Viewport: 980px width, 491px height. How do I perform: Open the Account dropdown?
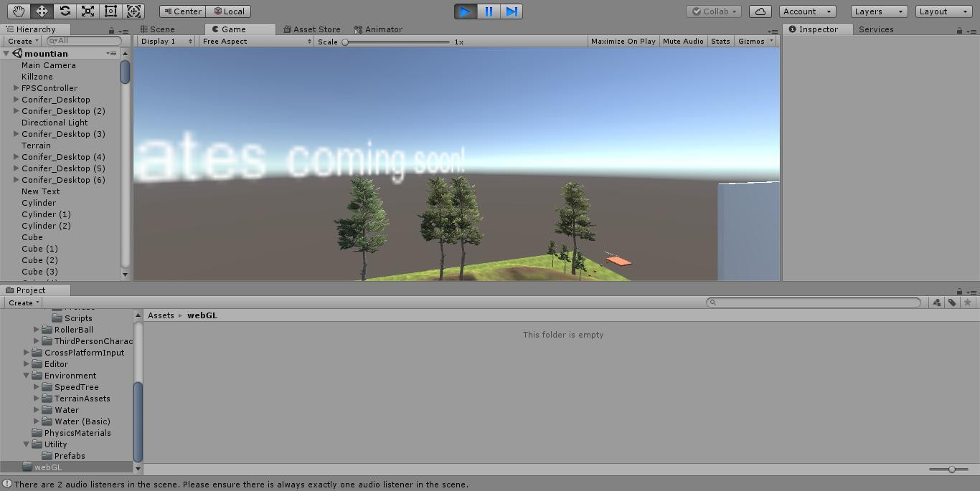[x=807, y=11]
